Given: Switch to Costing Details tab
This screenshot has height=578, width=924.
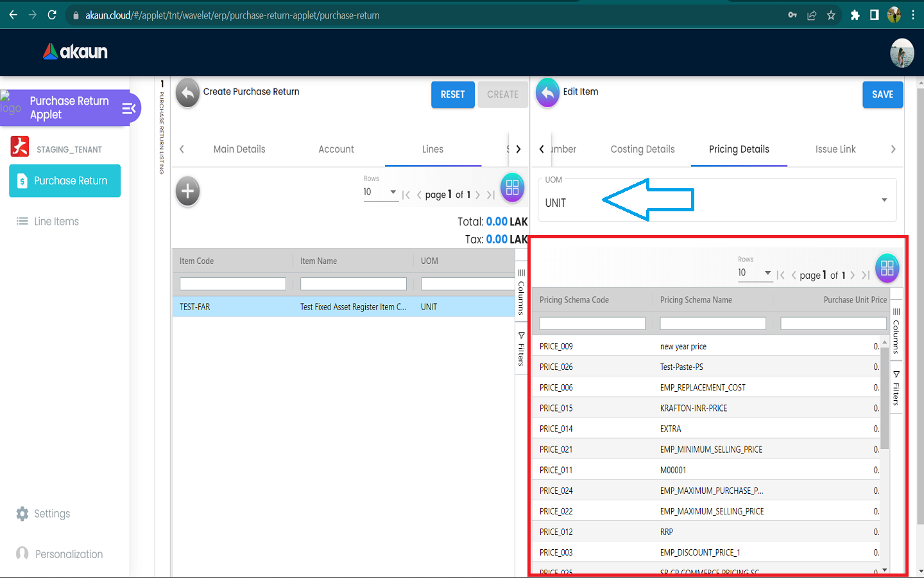Looking at the screenshot, I should click(x=642, y=149).
